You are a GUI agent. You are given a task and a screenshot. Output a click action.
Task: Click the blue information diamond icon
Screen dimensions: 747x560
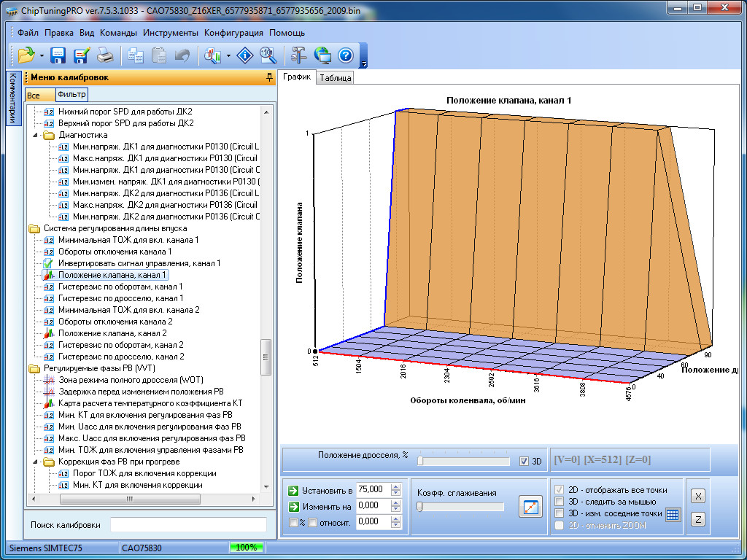(246, 55)
